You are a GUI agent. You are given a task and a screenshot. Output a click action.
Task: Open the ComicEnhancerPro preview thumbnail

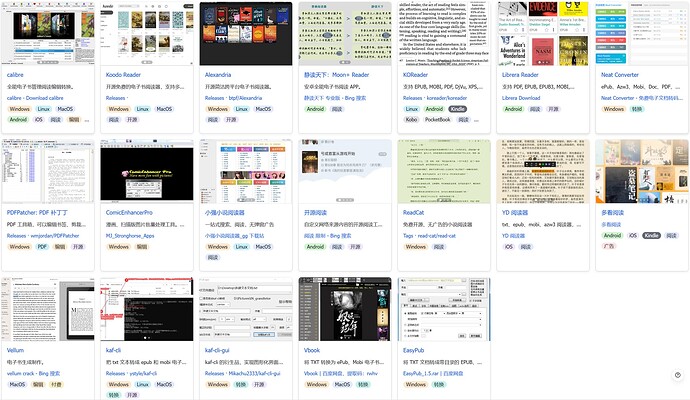click(147, 170)
